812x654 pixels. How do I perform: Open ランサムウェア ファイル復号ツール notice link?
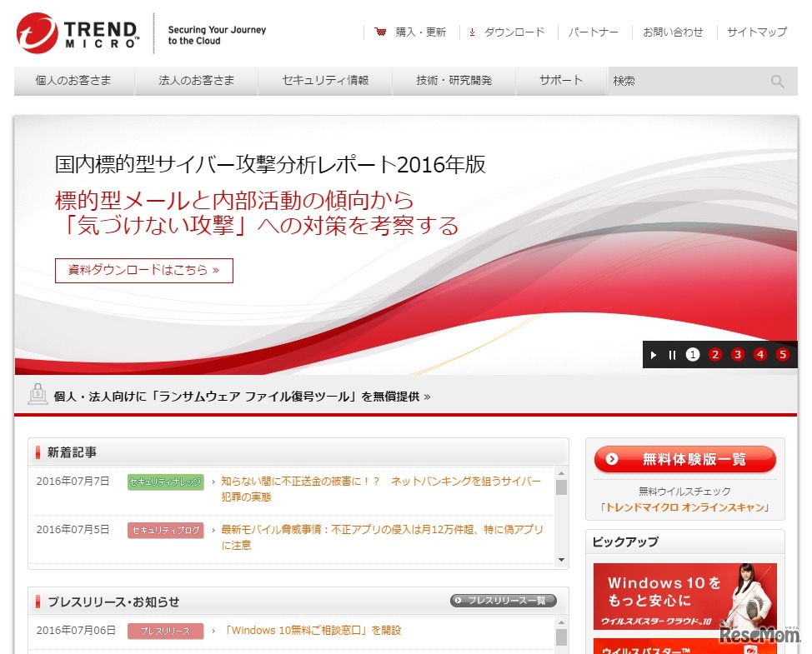coord(242,397)
